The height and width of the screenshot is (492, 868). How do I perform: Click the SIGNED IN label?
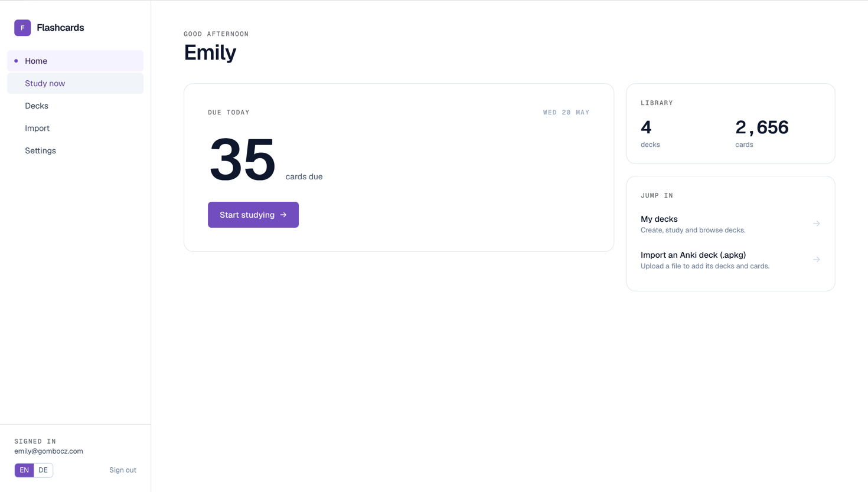pyautogui.click(x=35, y=441)
